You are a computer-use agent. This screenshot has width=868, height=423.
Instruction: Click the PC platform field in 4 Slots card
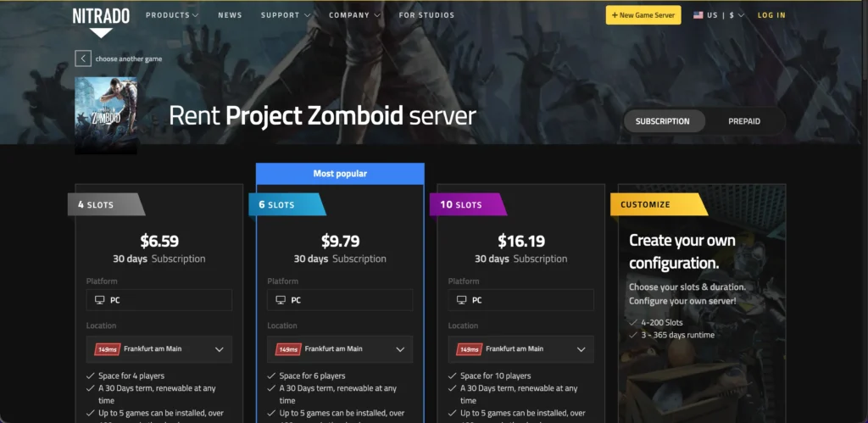tap(159, 300)
